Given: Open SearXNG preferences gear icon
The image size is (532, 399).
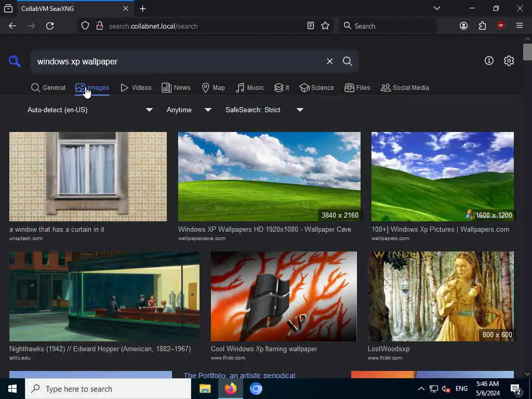Looking at the screenshot, I should (x=509, y=60).
